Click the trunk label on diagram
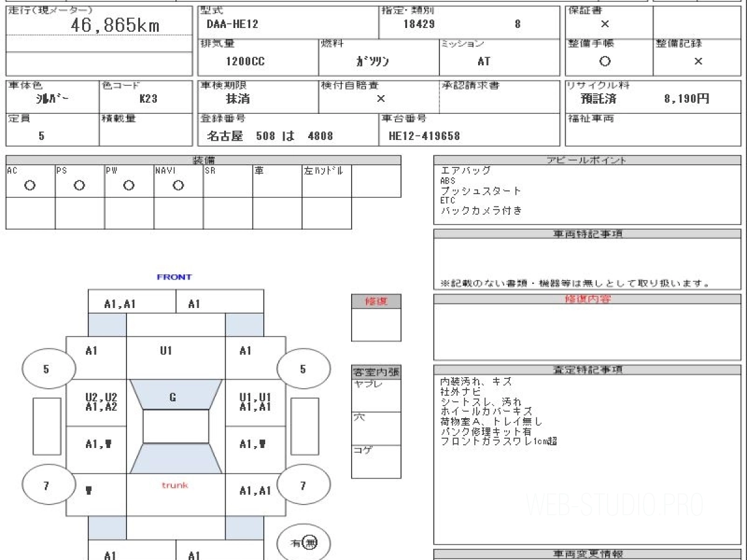The image size is (747, 560). point(175,485)
